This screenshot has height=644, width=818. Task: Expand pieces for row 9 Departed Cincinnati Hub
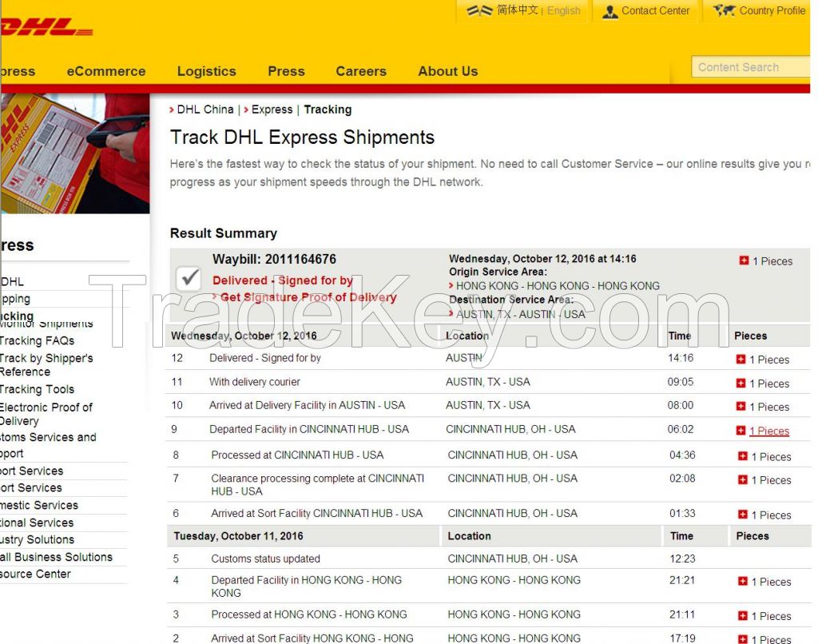pyautogui.click(x=741, y=430)
